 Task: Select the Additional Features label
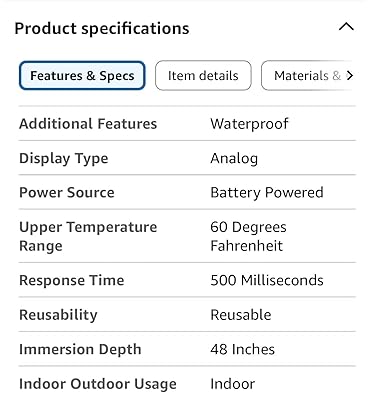click(88, 124)
